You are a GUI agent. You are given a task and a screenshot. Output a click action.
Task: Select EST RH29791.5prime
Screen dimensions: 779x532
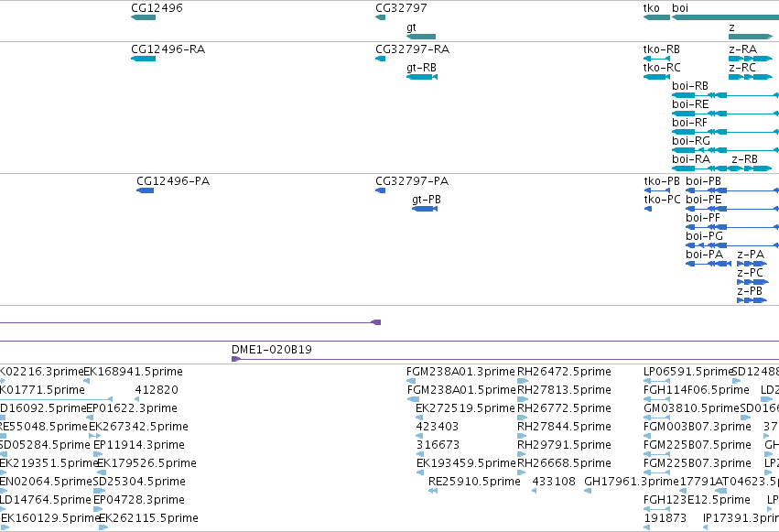click(x=522, y=455)
